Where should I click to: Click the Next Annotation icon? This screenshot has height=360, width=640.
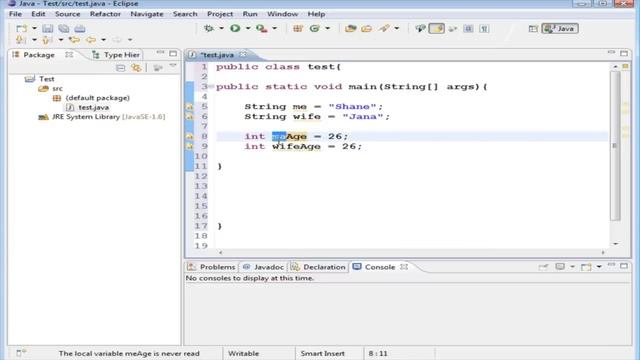click(20, 40)
